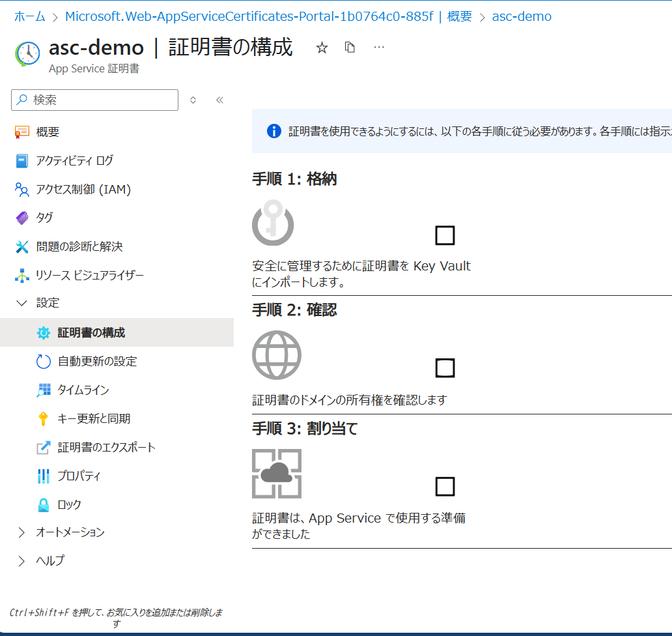Collapse the sidebar menu with double chevron

coord(220,100)
